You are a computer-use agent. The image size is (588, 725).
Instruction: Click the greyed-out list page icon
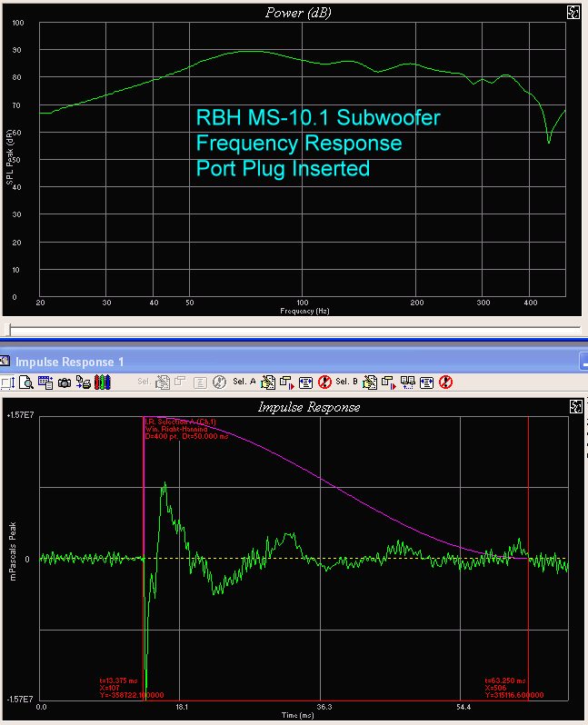point(200,382)
